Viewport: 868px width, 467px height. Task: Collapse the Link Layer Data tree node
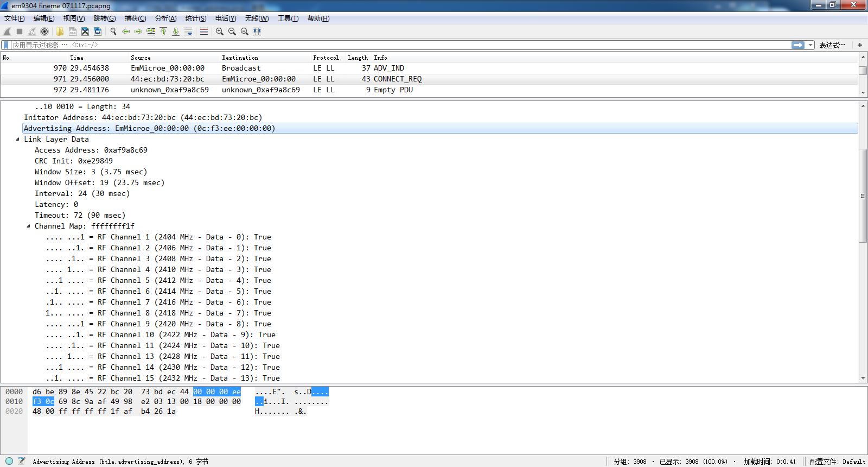[17, 140]
